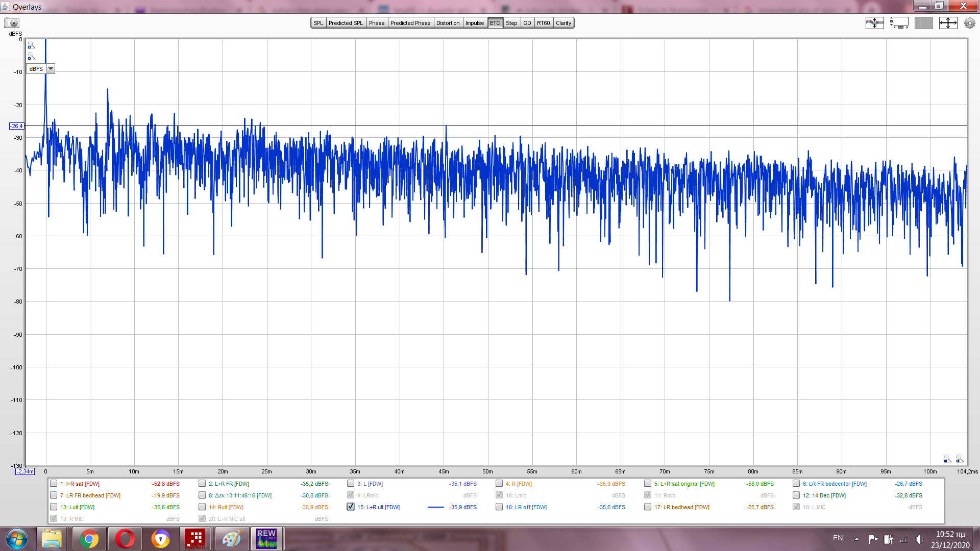
Task: Zoom out vertical axis magnifier minus
Action: [31, 57]
